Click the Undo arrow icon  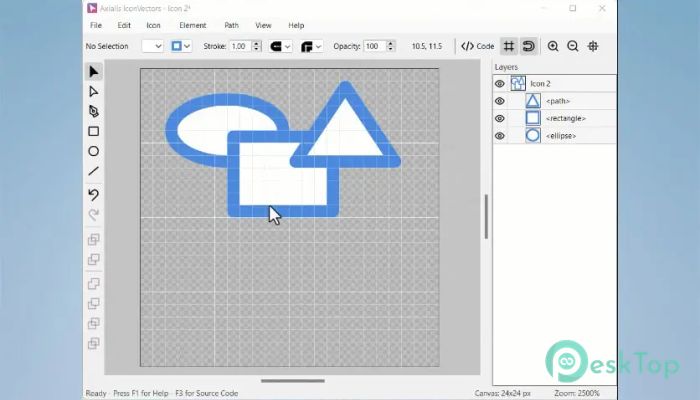(93, 194)
